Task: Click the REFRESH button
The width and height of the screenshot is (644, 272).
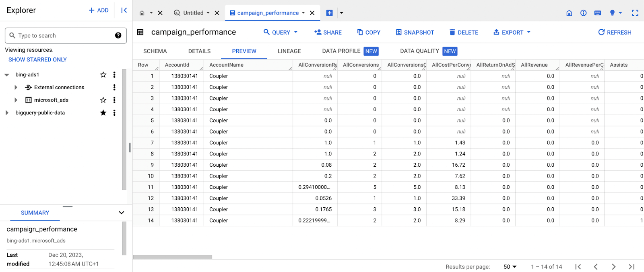Action: pyautogui.click(x=615, y=32)
